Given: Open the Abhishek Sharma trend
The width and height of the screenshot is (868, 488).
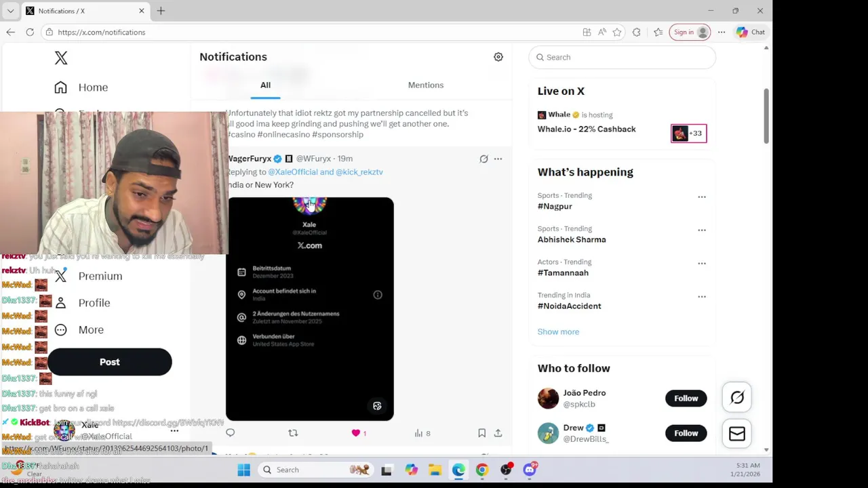Looking at the screenshot, I should click(572, 240).
